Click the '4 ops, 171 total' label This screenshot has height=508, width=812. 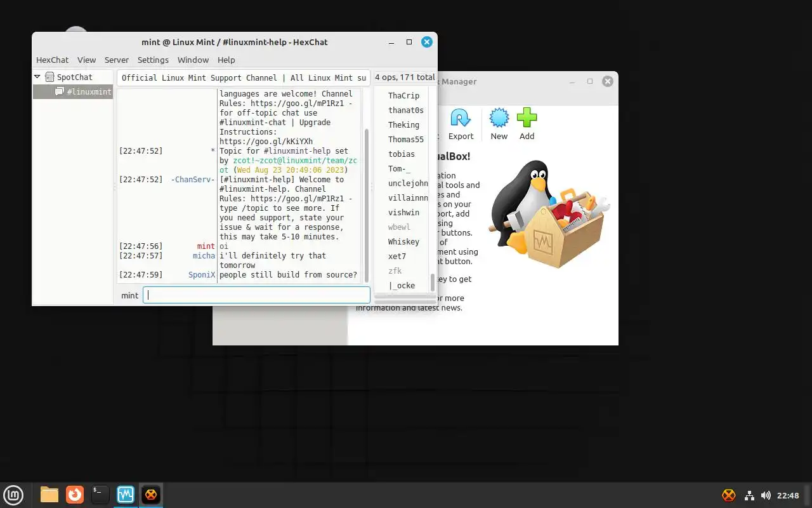tap(405, 77)
